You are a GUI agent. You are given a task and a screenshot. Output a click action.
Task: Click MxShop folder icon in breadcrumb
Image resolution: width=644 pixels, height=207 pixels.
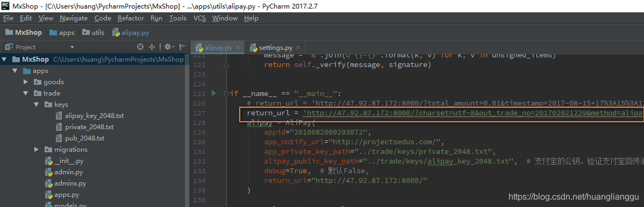9,32
